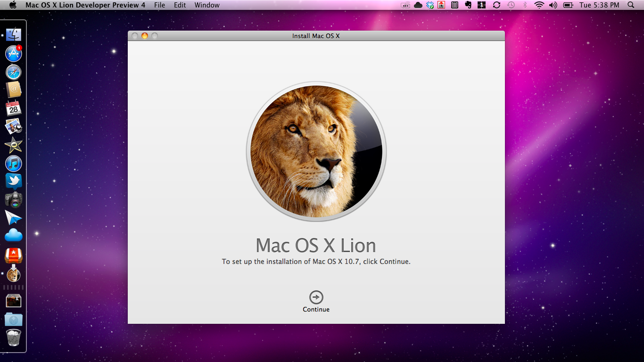Open Sparrow mail paper-plane icon
This screenshot has height=362, width=644.
14,218
